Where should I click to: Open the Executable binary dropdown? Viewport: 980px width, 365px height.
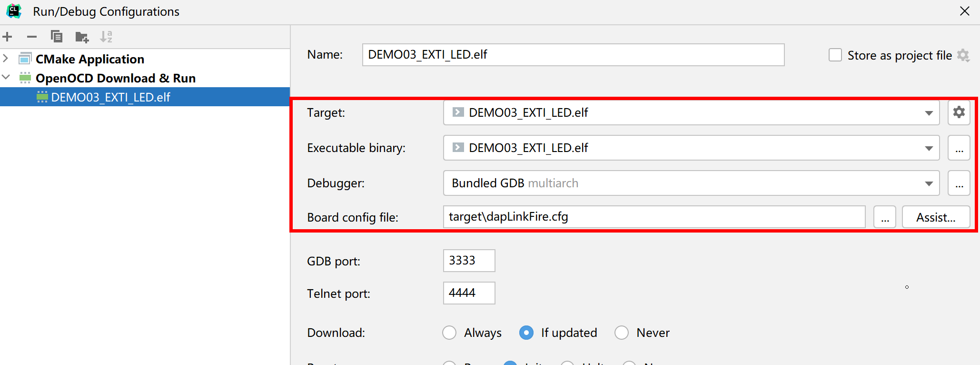(929, 148)
